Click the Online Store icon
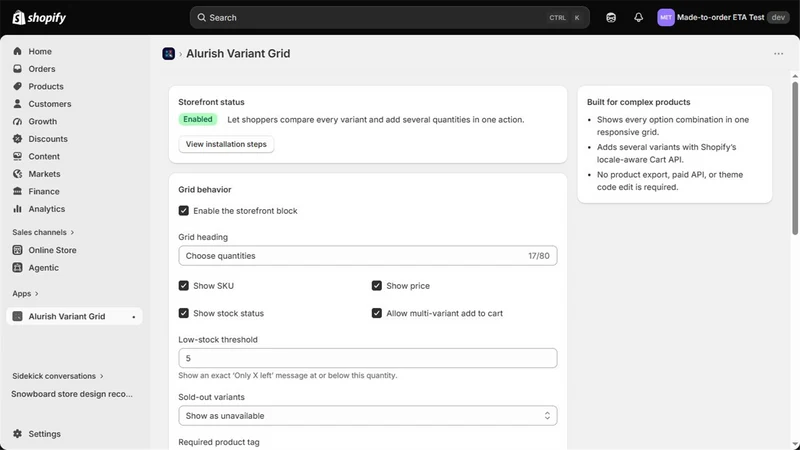 17,250
